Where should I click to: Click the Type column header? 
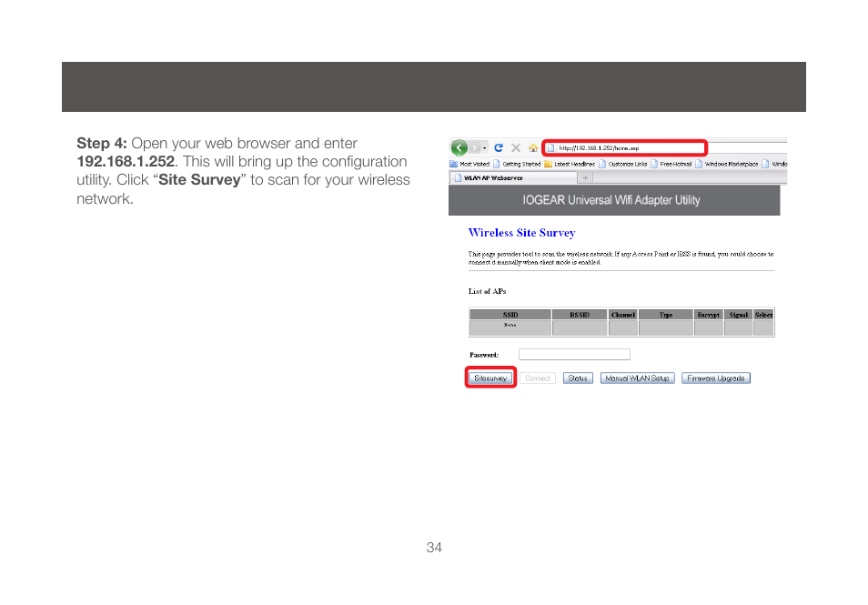coord(666,315)
